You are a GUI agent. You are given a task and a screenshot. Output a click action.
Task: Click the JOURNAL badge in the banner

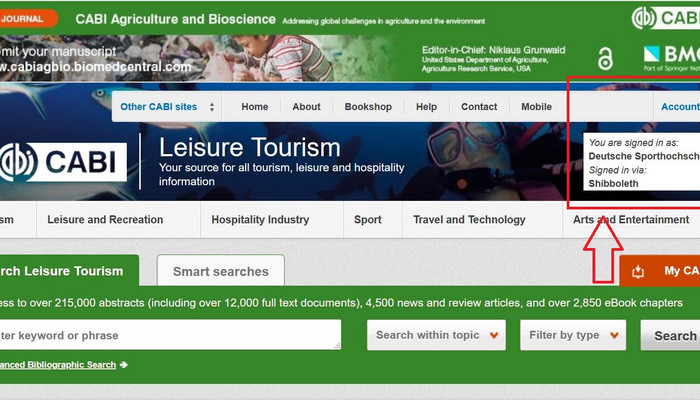tap(29, 19)
